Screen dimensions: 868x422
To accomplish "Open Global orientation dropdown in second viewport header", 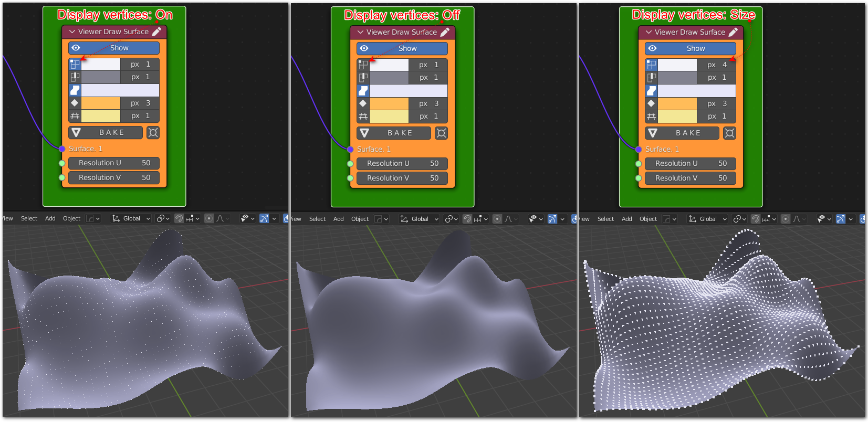I will [x=420, y=219].
